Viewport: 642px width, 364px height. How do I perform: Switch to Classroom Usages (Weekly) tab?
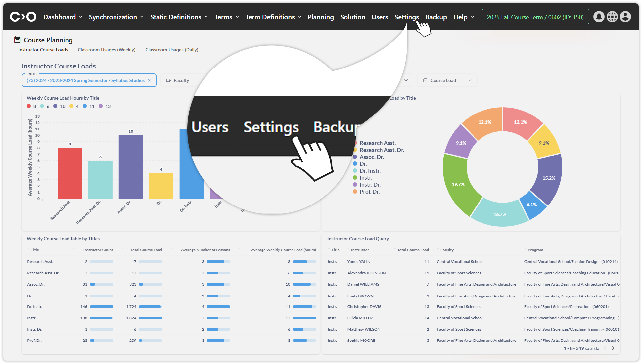point(107,50)
